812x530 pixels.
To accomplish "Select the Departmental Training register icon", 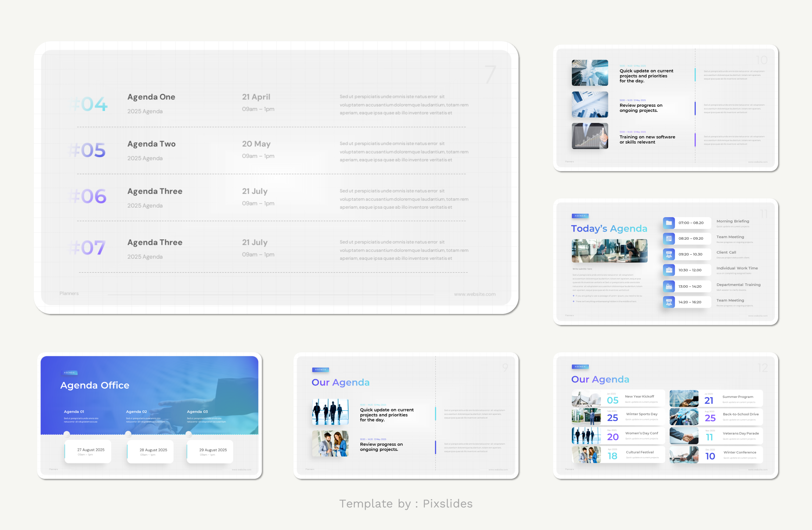I will click(x=669, y=286).
